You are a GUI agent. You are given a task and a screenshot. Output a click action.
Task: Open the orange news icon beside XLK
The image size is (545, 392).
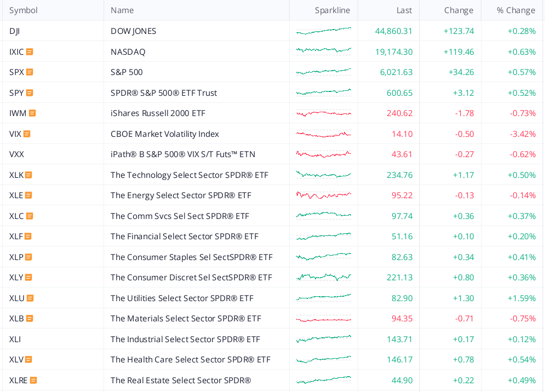(x=29, y=175)
